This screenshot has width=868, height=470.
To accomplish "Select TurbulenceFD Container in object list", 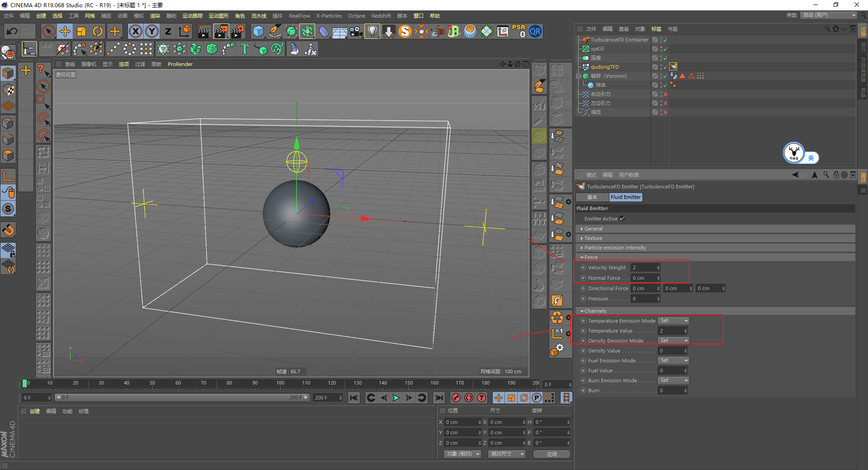I will [x=619, y=40].
